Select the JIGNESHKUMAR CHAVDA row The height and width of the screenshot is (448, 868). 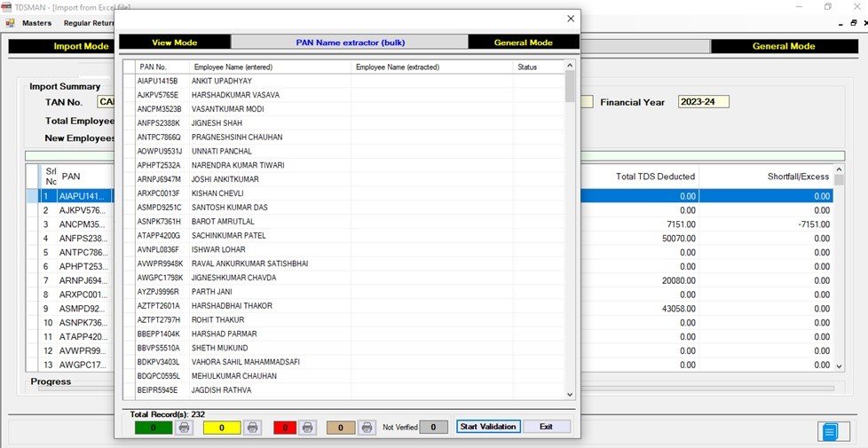point(343,278)
